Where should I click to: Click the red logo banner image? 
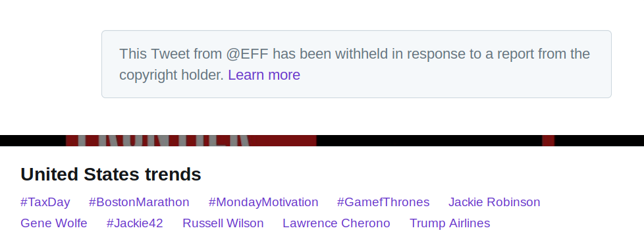[x=191, y=140]
